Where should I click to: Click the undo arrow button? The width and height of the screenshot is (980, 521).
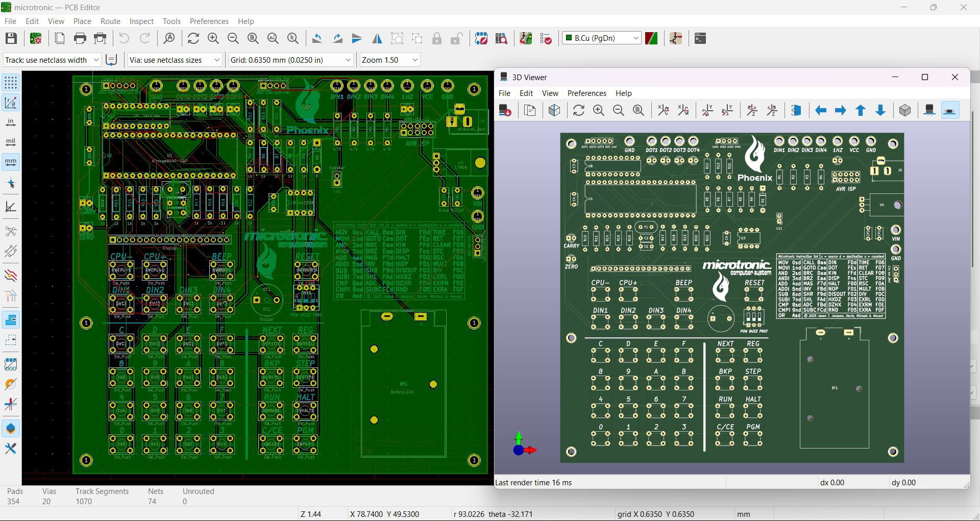coord(124,38)
